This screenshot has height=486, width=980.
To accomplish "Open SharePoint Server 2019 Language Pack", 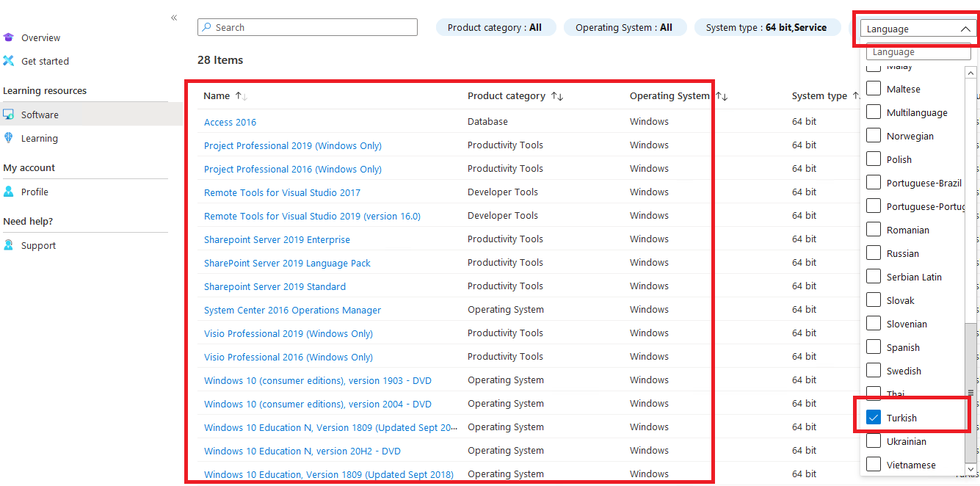I will [287, 263].
